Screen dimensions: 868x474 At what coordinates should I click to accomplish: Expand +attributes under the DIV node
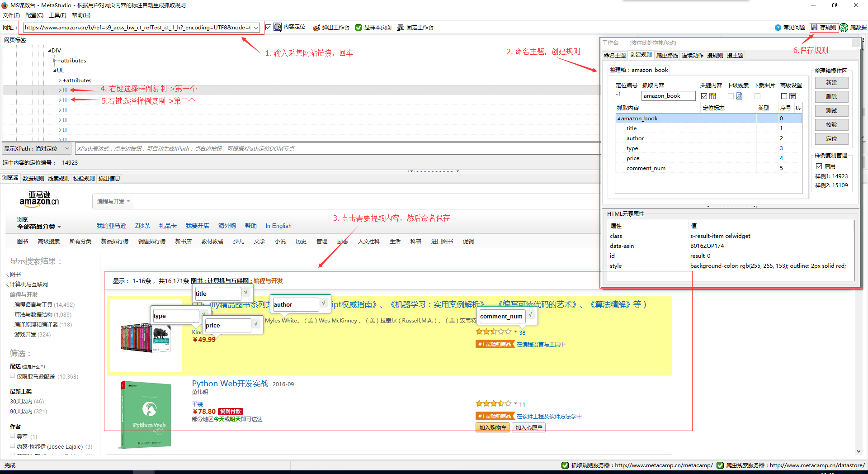point(55,61)
